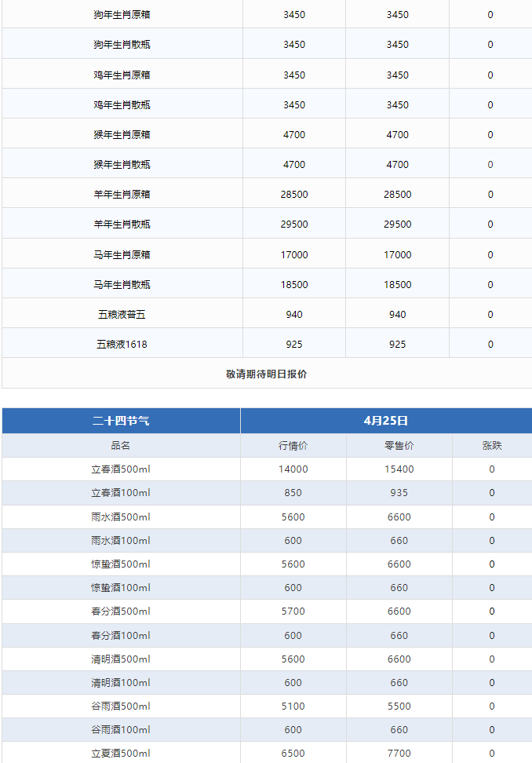The image size is (532, 763).
Task: Click the 行情价 column header
Action: [x=293, y=446]
